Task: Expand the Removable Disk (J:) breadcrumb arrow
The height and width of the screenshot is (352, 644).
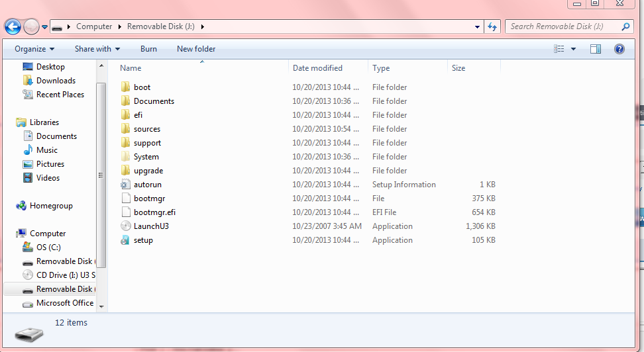Action: tap(202, 26)
